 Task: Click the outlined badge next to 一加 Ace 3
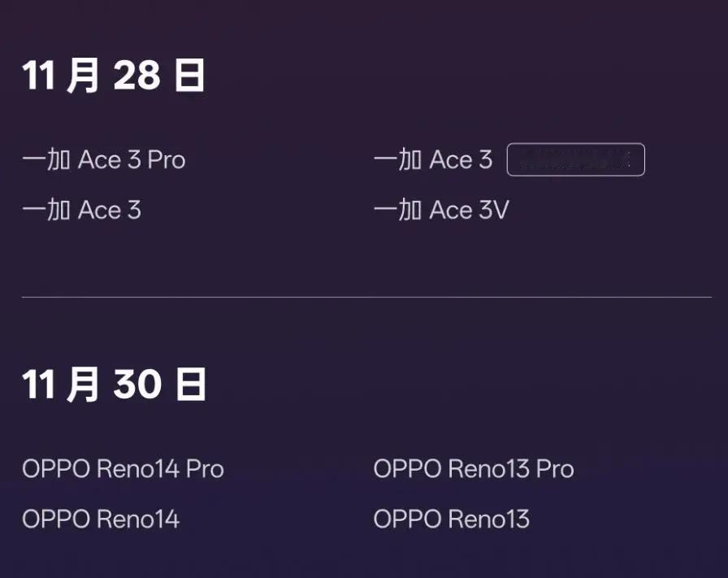(x=575, y=160)
